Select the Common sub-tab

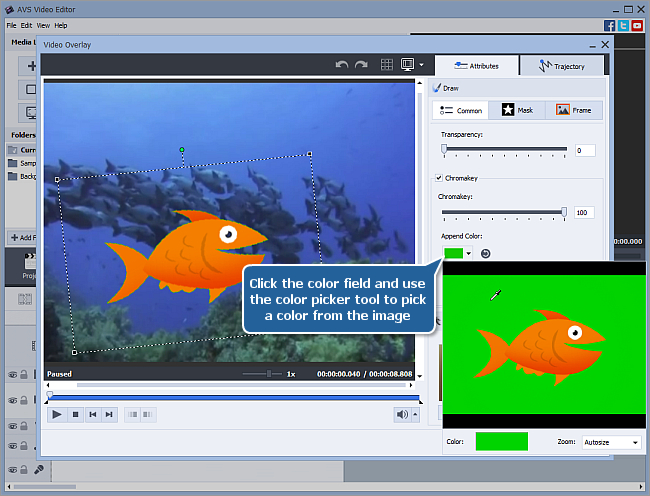[x=461, y=111]
